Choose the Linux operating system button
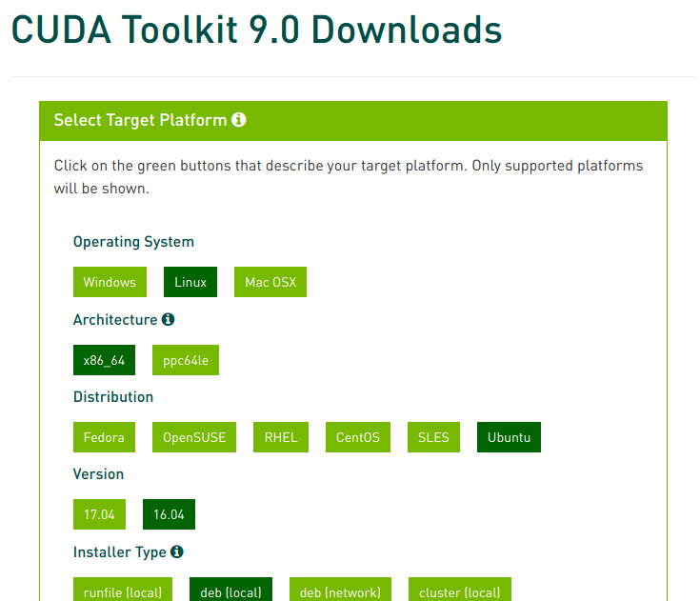 [x=190, y=282]
